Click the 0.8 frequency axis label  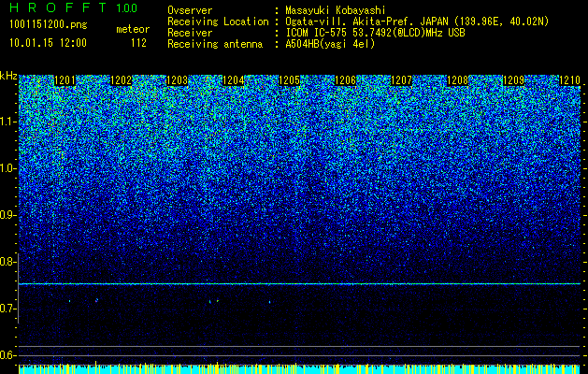pyautogui.click(x=7, y=262)
